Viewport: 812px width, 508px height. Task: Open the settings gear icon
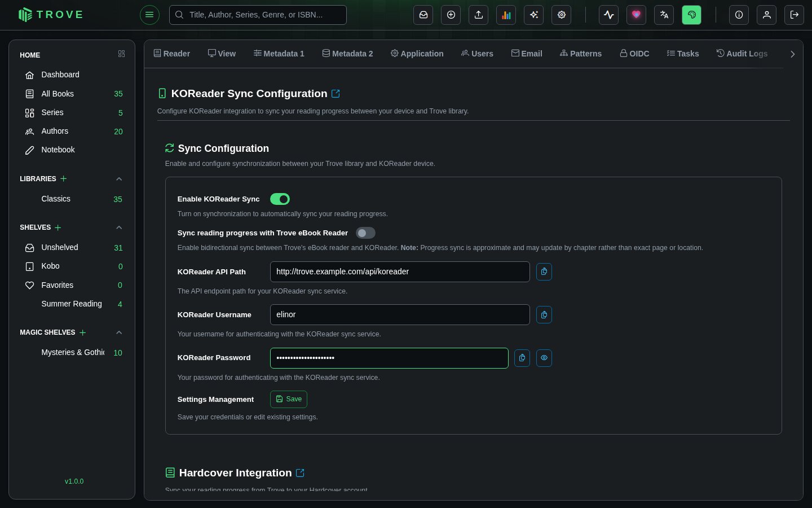562,15
